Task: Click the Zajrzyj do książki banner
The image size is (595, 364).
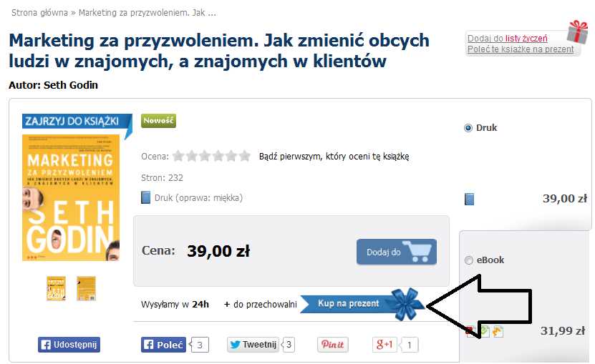Action: click(76, 122)
